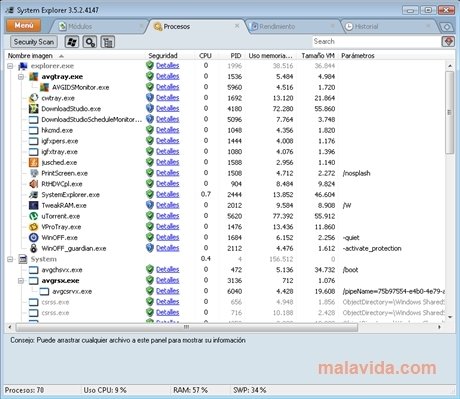This screenshot has height=399, width=460.
Task: Click blue security shield for cwtray.exe
Action: 150,98
